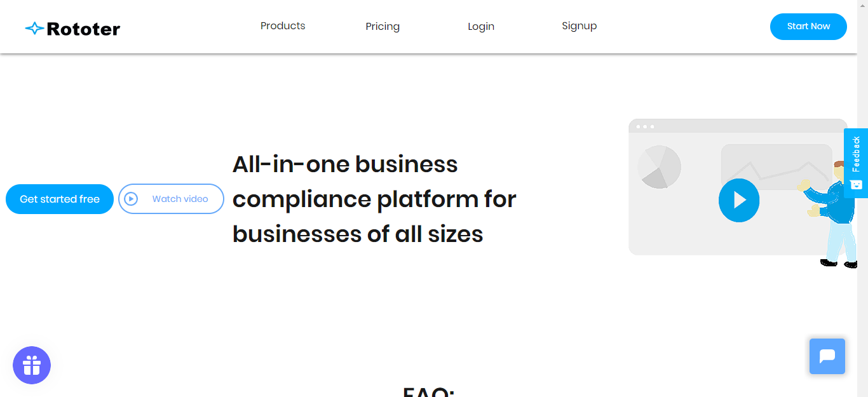Screen dimensions: 868x397
Task: Click the Watch video button
Action: 171,199
